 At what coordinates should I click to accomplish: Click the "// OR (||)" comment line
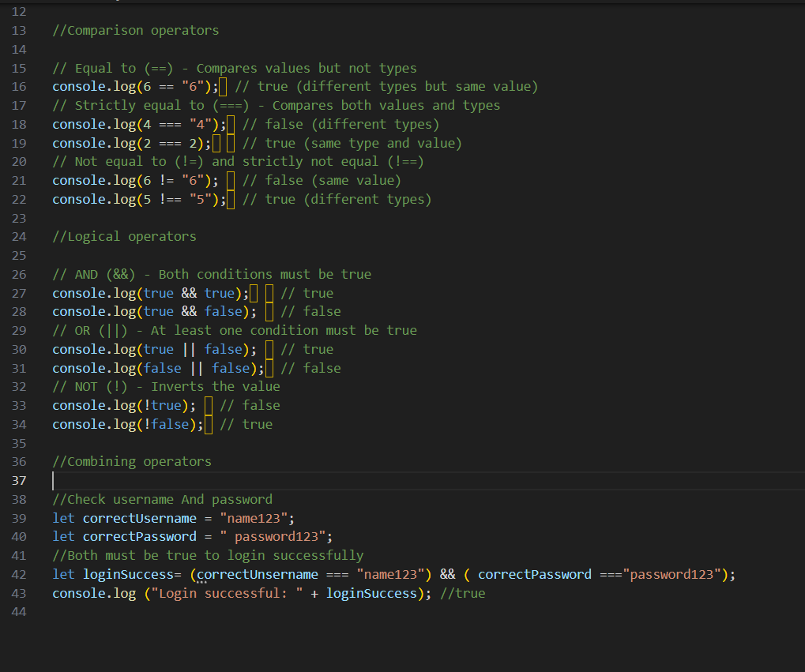tap(234, 330)
